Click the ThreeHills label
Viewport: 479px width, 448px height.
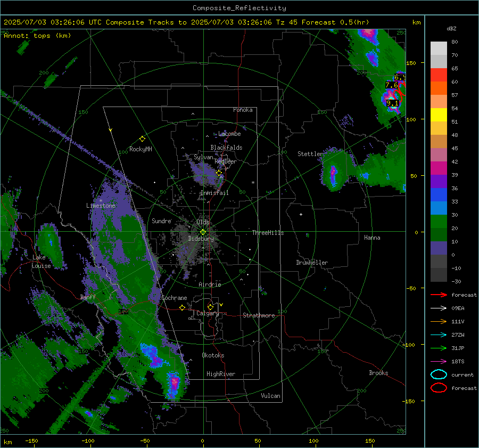(268, 233)
